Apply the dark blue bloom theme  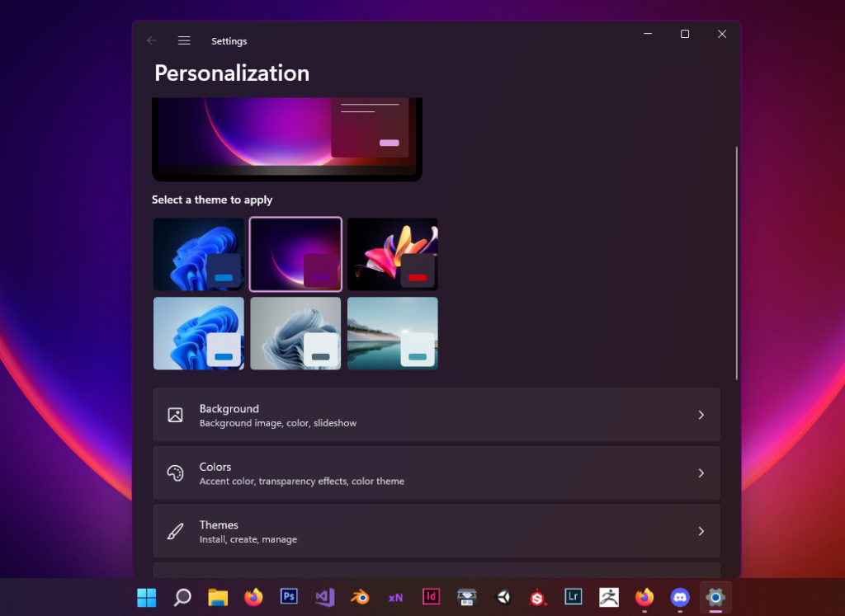(199, 254)
